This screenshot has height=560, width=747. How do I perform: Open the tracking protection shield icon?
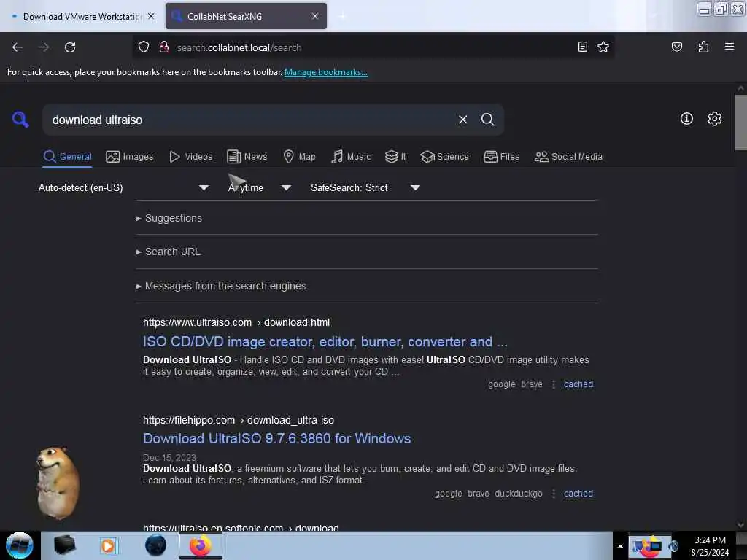tap(144, 47)
